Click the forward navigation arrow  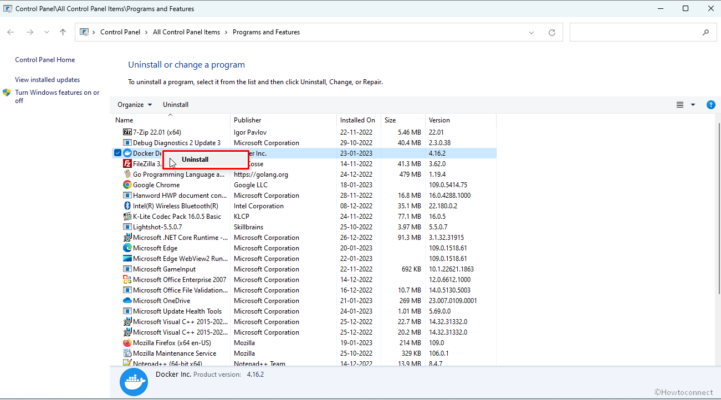[x=30, y=32]
